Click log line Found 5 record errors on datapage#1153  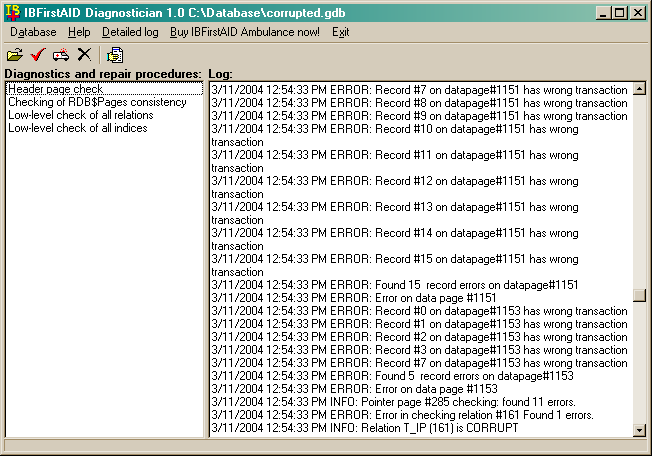pyautogui.click(x=392, y=376)
